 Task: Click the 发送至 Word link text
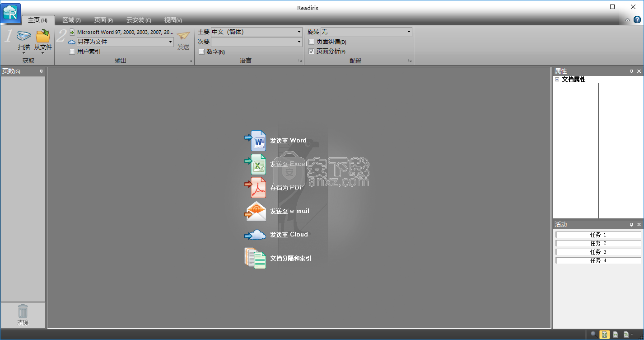coord(288,141)
